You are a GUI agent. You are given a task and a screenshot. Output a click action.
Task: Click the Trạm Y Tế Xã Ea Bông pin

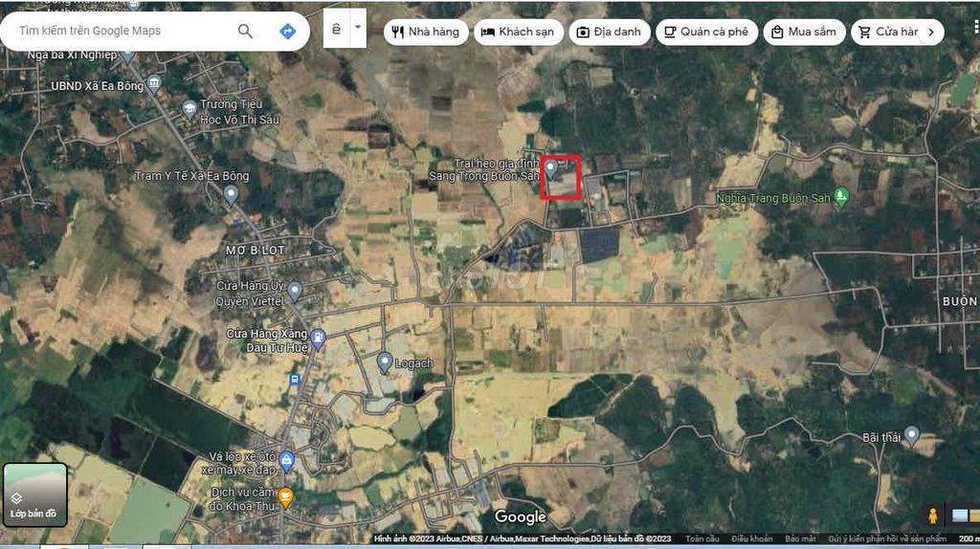231,194
